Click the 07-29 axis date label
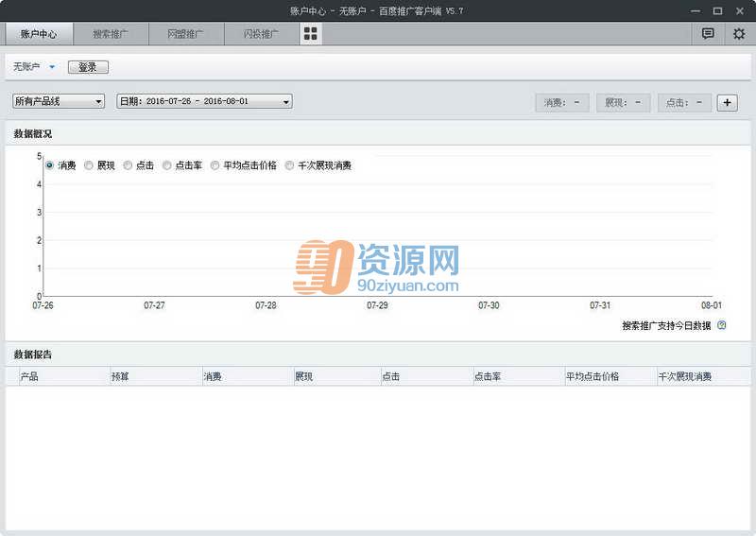The image size is (756, 536). [377, 305]
